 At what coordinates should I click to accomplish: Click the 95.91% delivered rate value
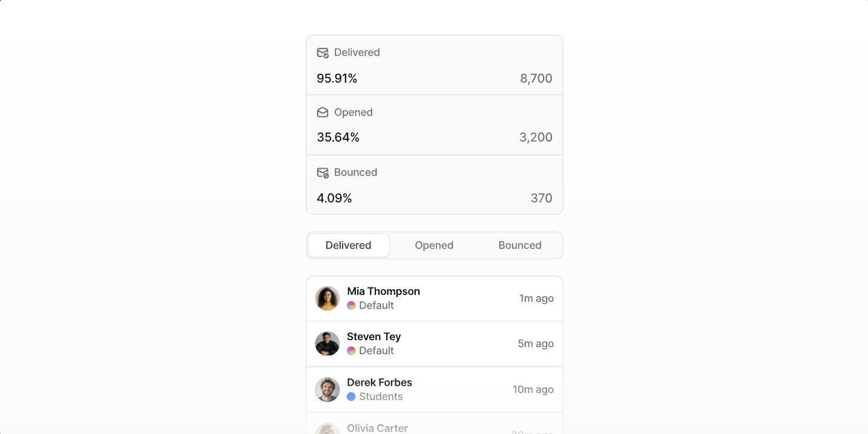tap(337, 78)
